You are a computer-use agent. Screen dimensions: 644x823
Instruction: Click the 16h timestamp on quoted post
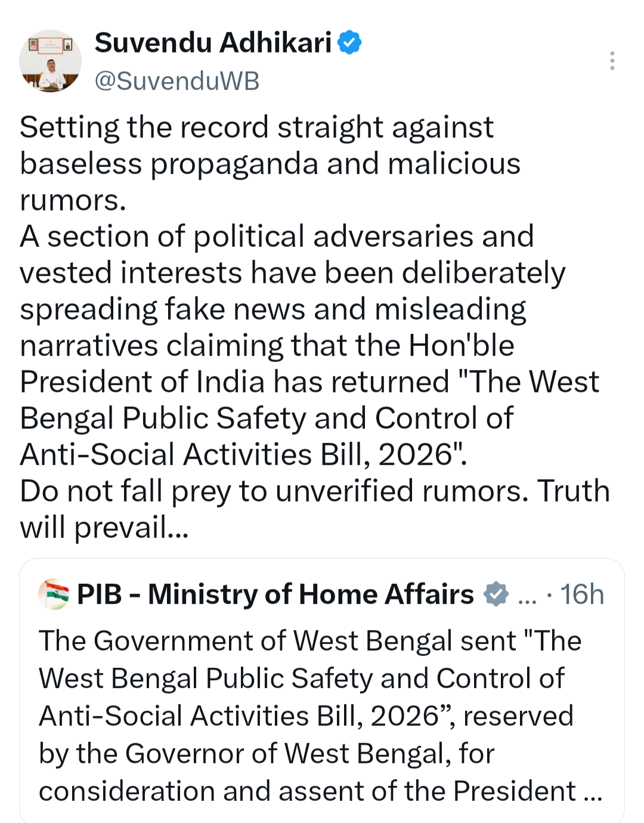click(582, 594)
